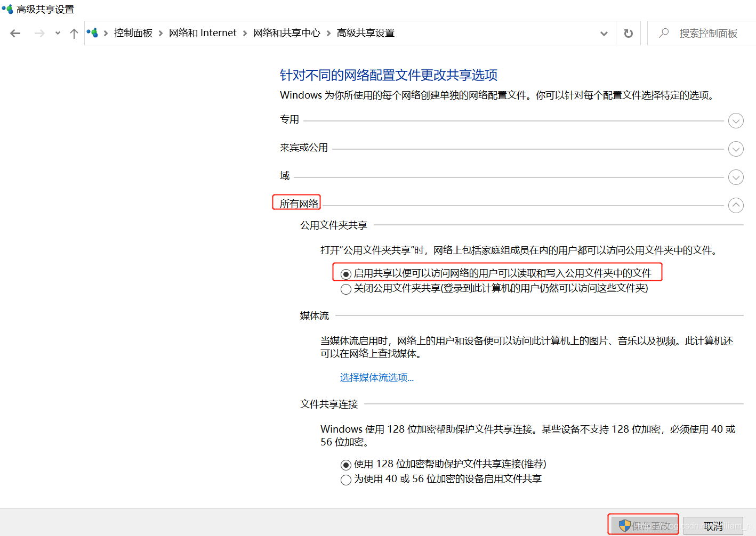Go back with the left arrow button
Image resolution: width=756 pixels, height=536 pixels.
(15, 34)
